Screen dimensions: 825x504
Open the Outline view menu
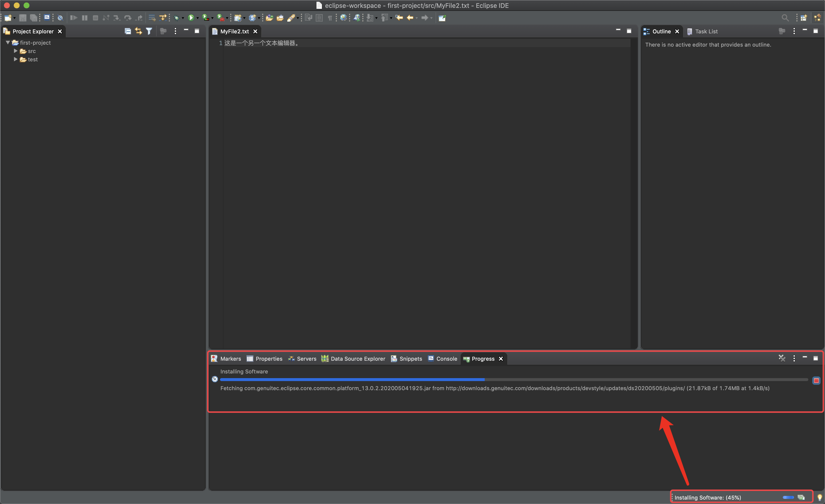(x=794, y=31)
